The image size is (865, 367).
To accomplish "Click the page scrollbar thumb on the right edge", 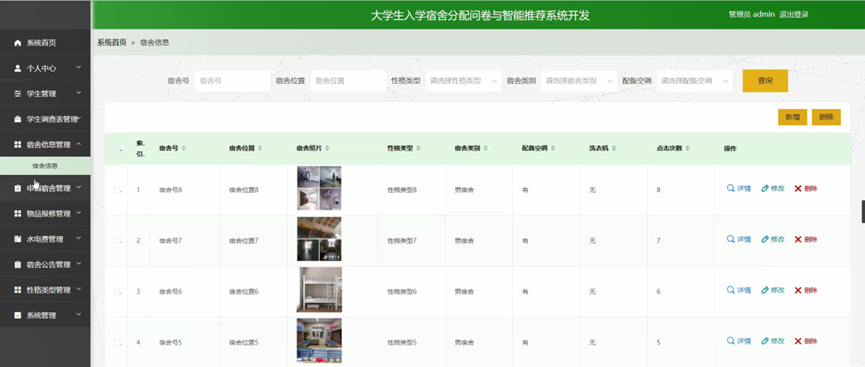I will click(863, 212).
